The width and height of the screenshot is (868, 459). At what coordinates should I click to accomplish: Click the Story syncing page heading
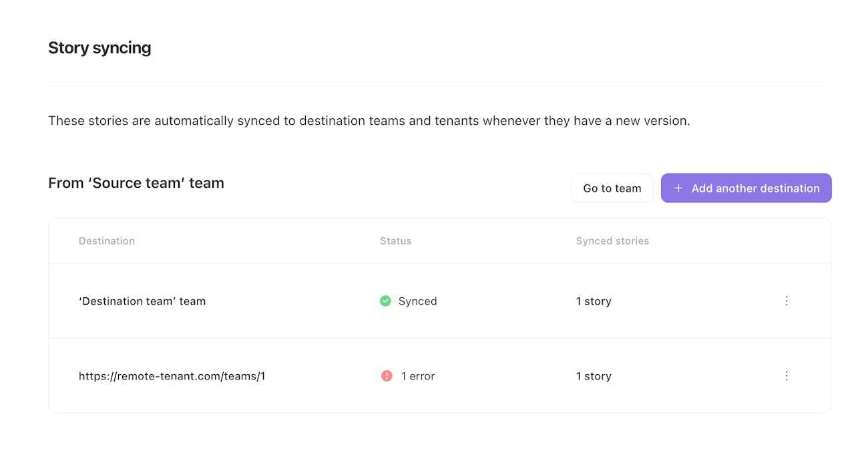click(99, 48)
